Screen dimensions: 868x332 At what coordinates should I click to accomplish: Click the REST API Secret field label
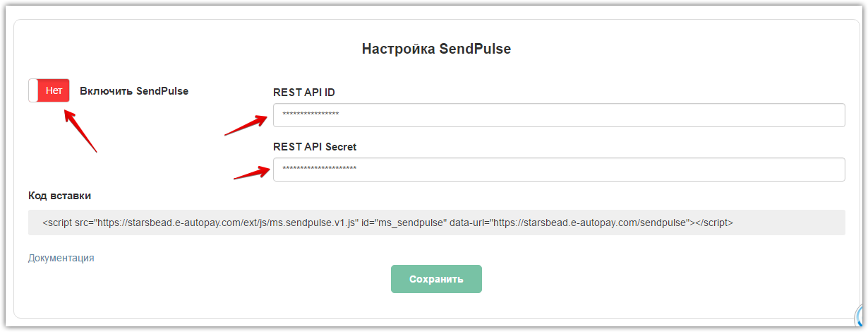315,147
